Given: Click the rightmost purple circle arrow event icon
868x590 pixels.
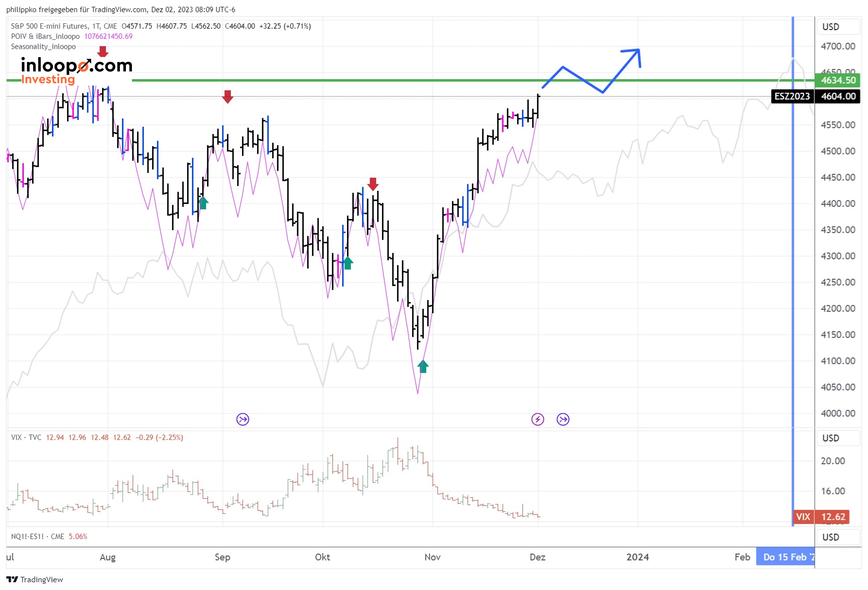Looking at the screenshot, I should click(563, 420).
